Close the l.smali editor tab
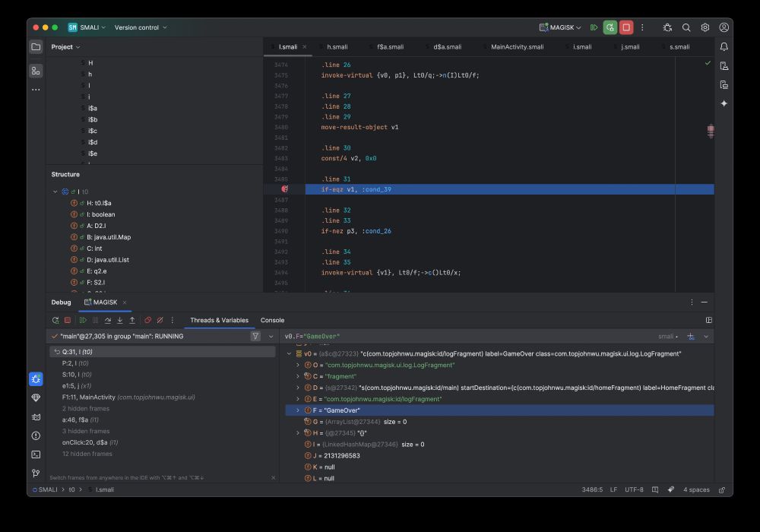Image resolution: width=760 pixels, height=532 pixels. click(305, 47)
